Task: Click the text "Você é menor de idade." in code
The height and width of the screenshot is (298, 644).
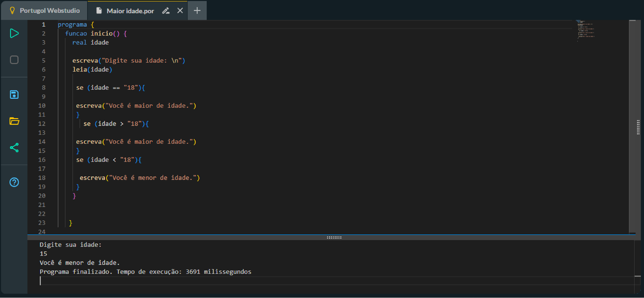Action: (x=153, y=178)
